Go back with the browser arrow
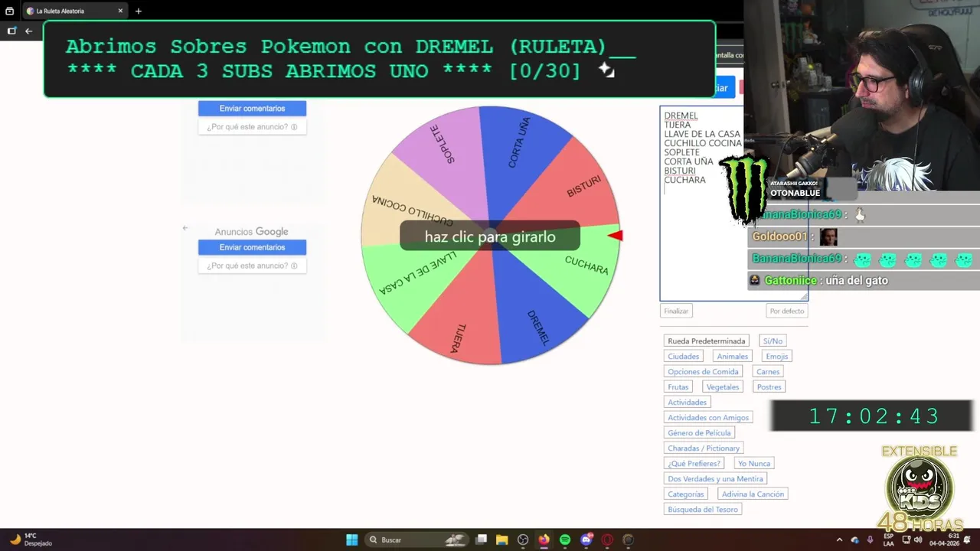The height and width of the screenshot is (551, 980). (28, 31)
